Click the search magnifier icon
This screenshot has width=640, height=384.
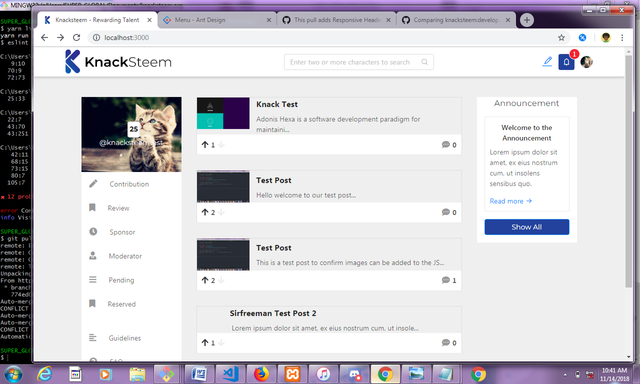(x=424, y=62)
